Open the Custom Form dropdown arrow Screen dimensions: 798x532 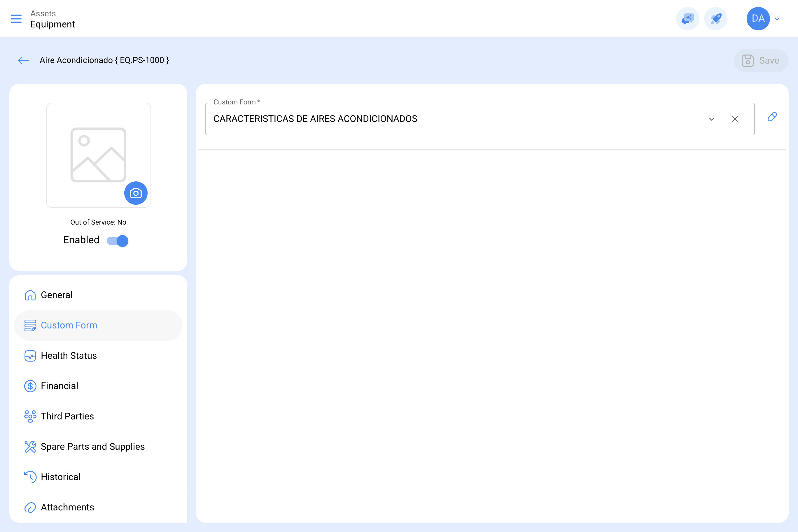711,119
